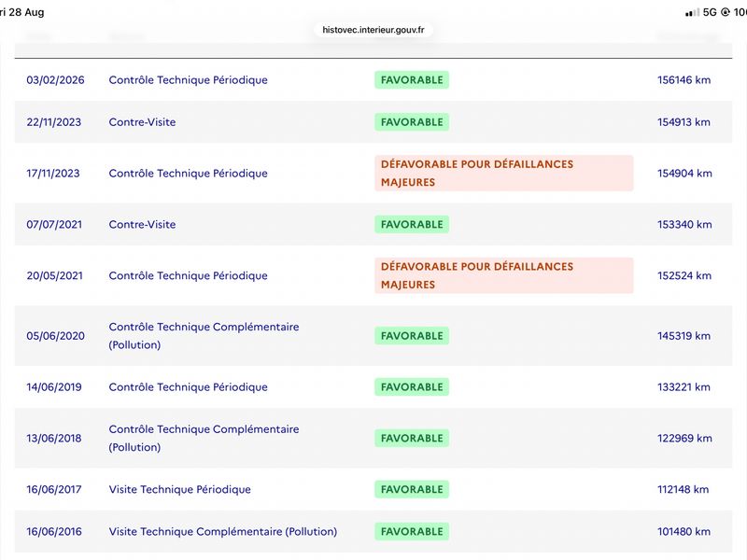Tap the date shown in status bar
The height and width of the screenshot is (560, 747).
click(21, 12)
